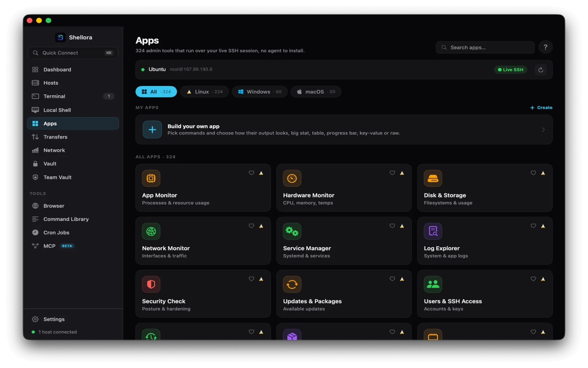Focus the Quick Connect search field
588x368 pixels.
tap(73, 53)
